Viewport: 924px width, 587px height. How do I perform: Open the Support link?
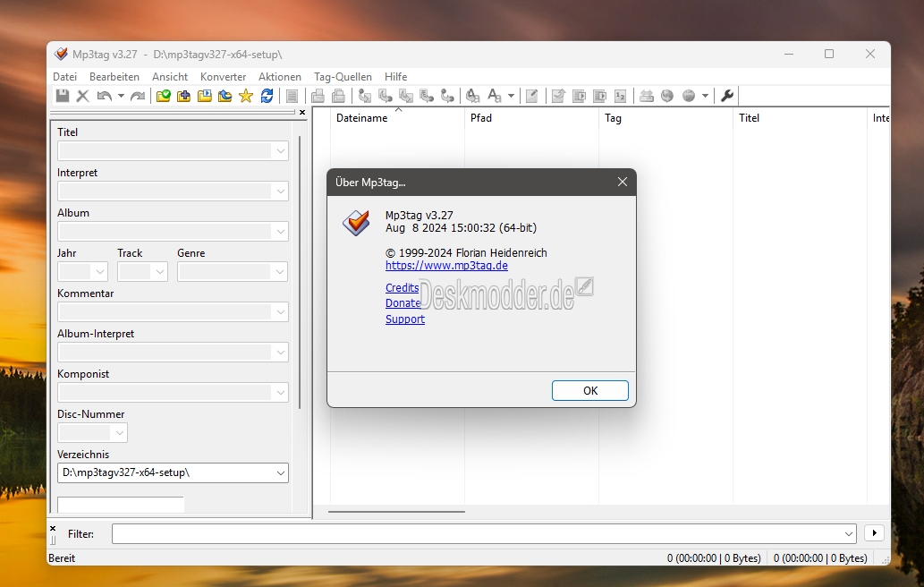[405, 319]
